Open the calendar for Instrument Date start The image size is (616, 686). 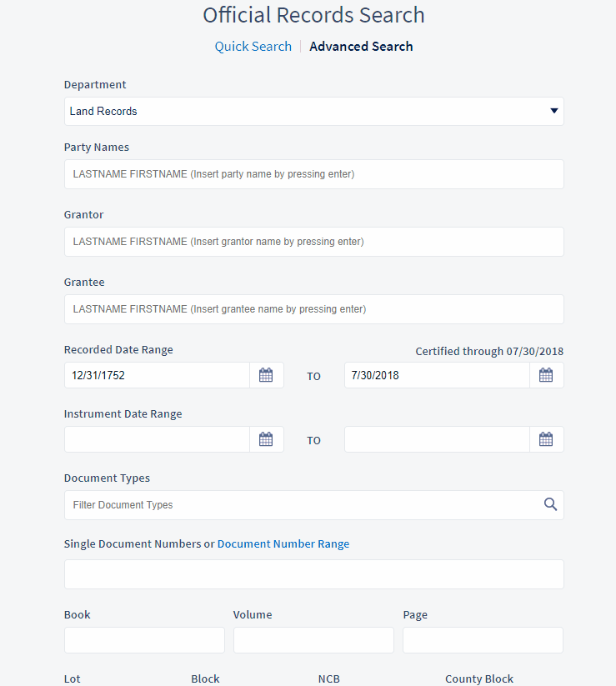pyautogui.click(x=266, y=439)
